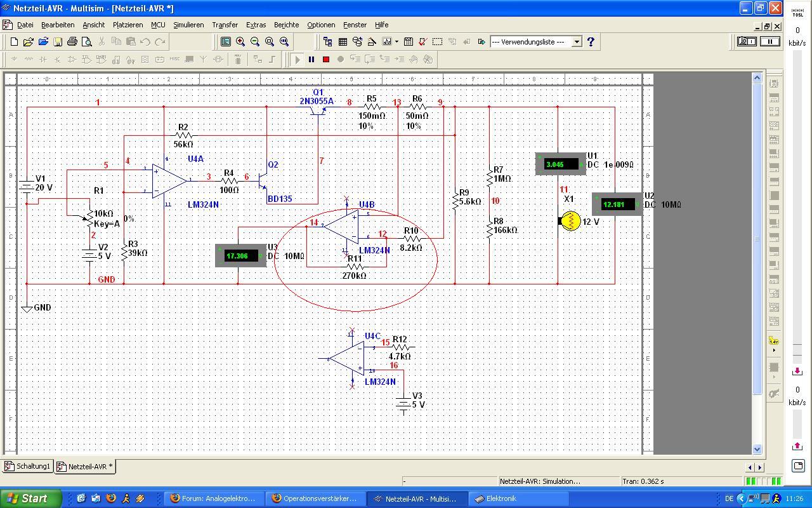Open print preview

(x=87, y=42)
